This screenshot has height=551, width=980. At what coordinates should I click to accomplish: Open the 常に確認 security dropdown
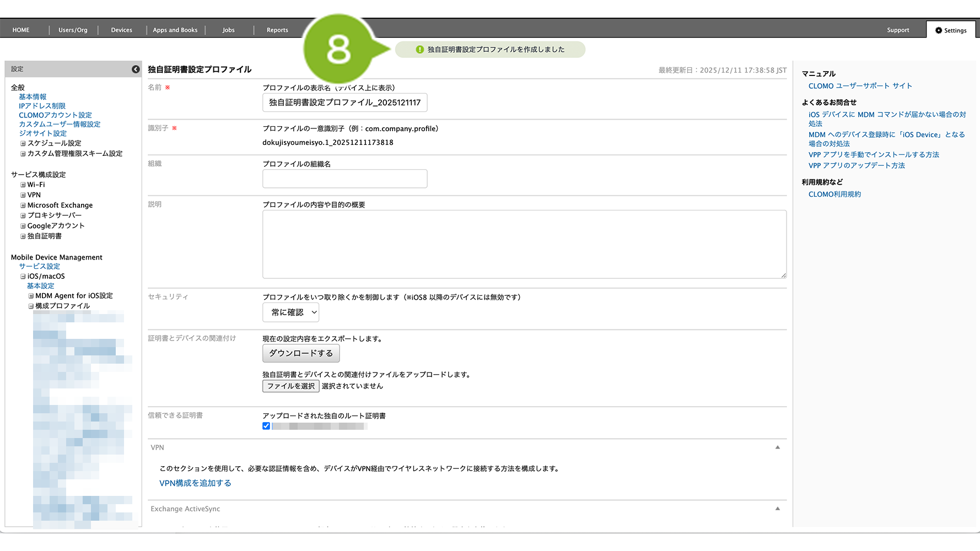point(290,312)
